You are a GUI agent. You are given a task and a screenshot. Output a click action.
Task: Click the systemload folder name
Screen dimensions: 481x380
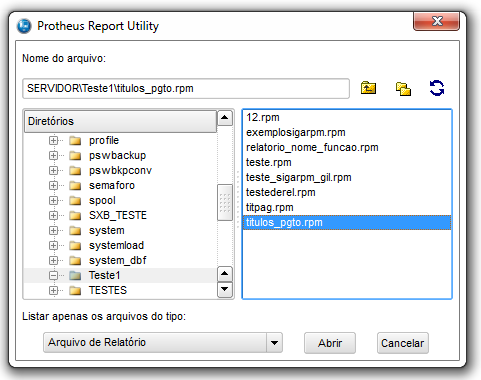(116, 246)
